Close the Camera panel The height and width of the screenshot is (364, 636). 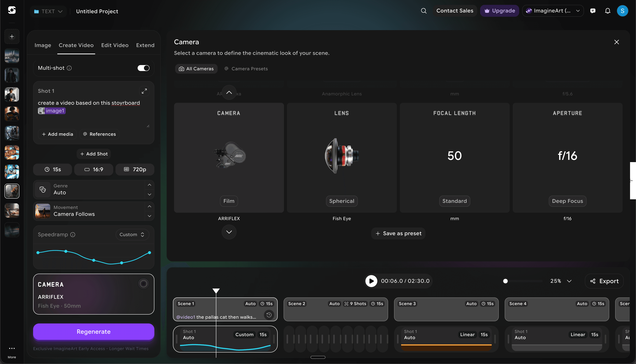pos(616,42)
